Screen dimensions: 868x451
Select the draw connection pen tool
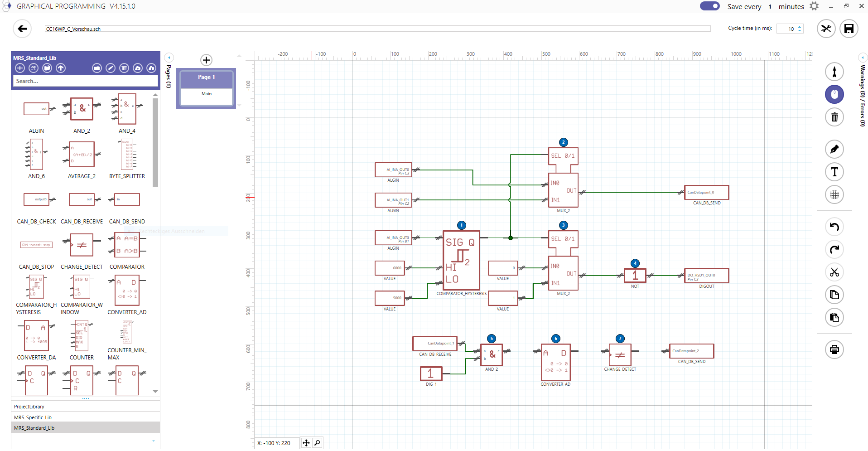tap(834, 149)
